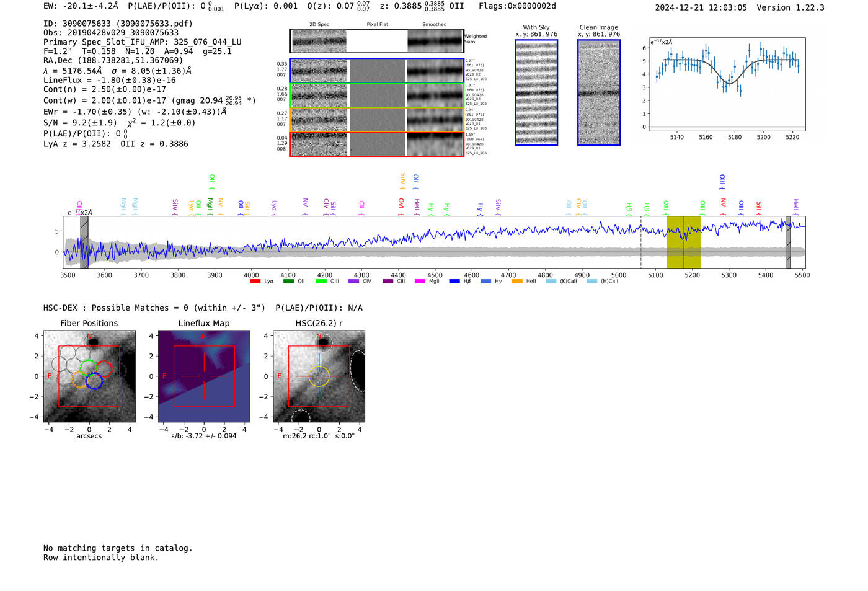Click the 'Pixel Flat' column header
Viewport: 868px width, 591px height.
pyautogui.click(x=377, y=24)
